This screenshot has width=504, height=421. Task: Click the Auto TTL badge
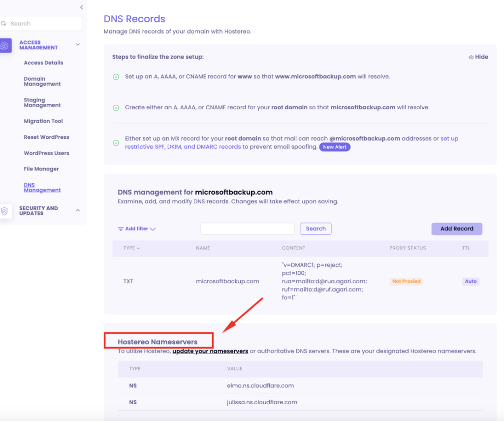[471, 282]
